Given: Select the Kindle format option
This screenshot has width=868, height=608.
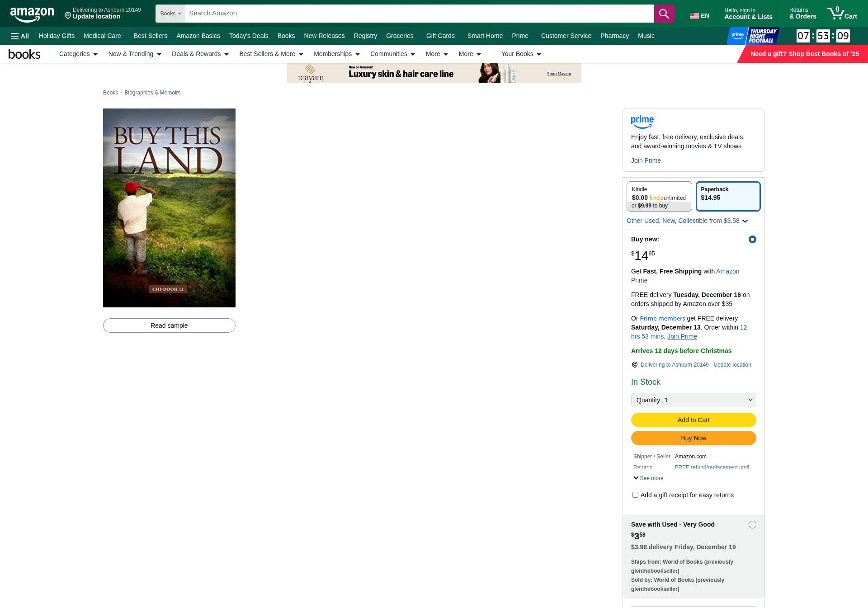Looking at the screenshot, I should click(x=659, y=197).
